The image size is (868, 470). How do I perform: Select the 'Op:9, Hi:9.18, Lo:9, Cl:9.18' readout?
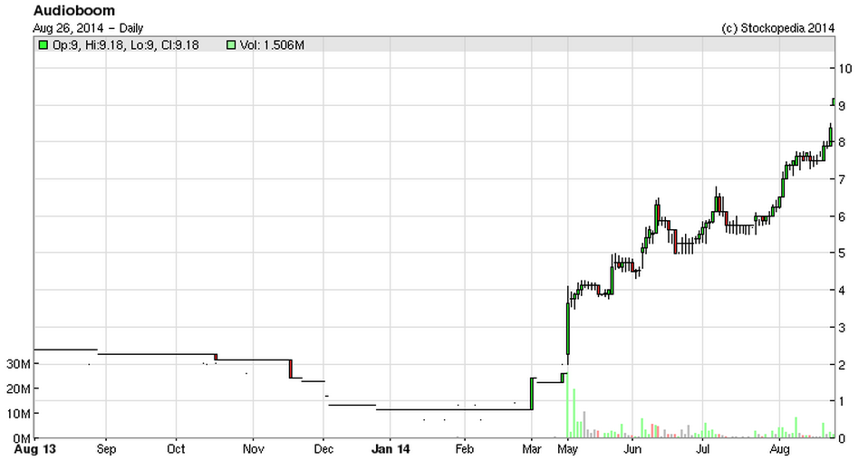point(126,45)
